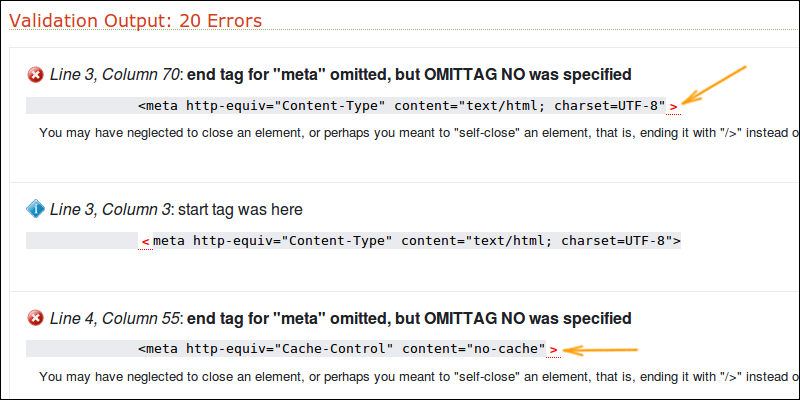Click explanation paragraph below the Cache-Control error
The height and width of the screenshot is (400, 800).
[x=419, y=377]
